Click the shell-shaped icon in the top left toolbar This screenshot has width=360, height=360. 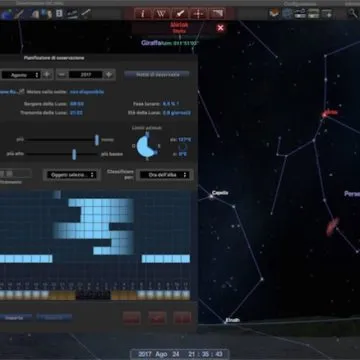36,14
